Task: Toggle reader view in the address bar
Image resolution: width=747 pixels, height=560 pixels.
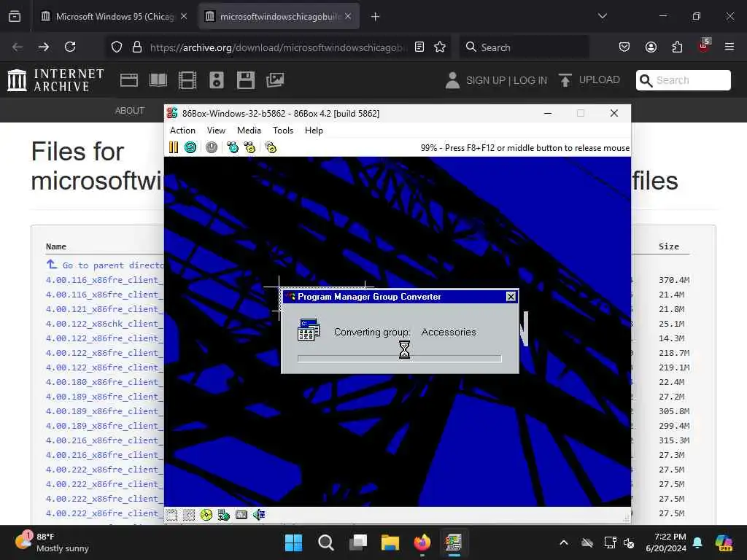Action: (x=419, y=47)
